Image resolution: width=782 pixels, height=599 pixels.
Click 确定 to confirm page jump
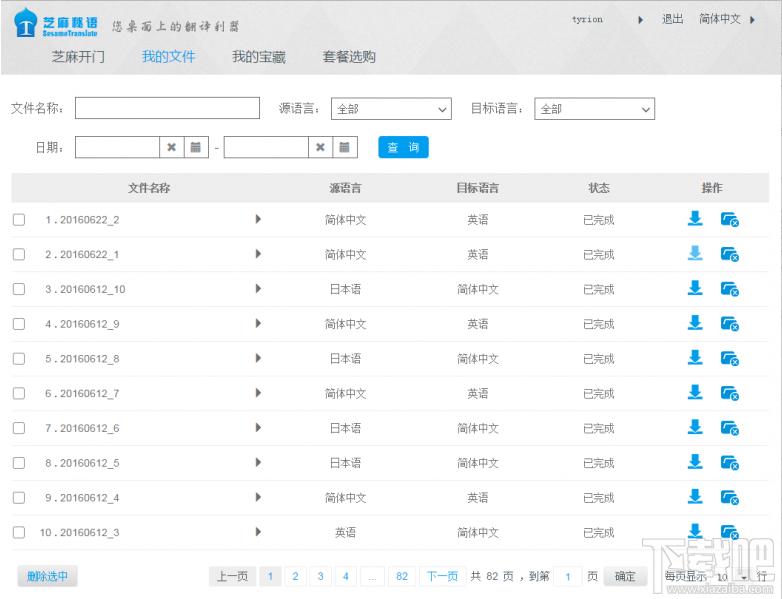[625, 577]
